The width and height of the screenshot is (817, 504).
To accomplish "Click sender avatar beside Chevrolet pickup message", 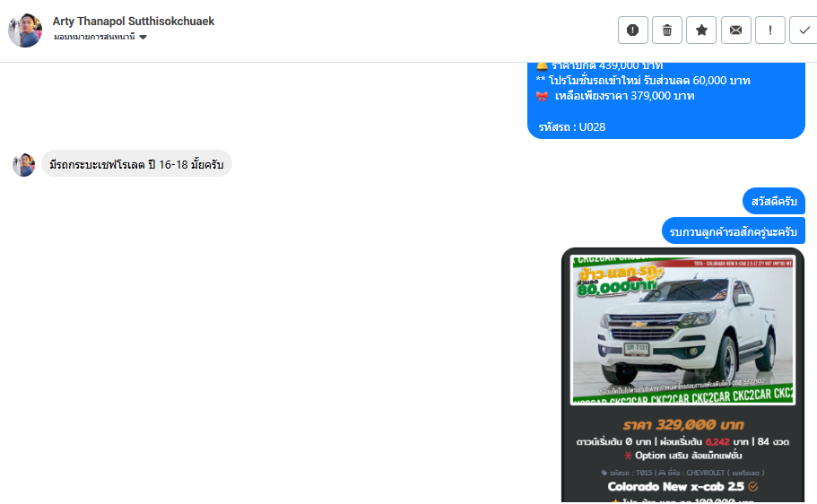I will coord(23,165).
